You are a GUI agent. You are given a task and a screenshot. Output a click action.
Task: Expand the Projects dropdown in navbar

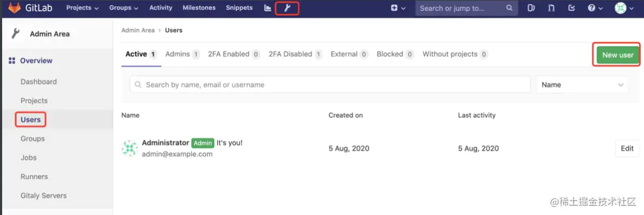click(82, 8)
